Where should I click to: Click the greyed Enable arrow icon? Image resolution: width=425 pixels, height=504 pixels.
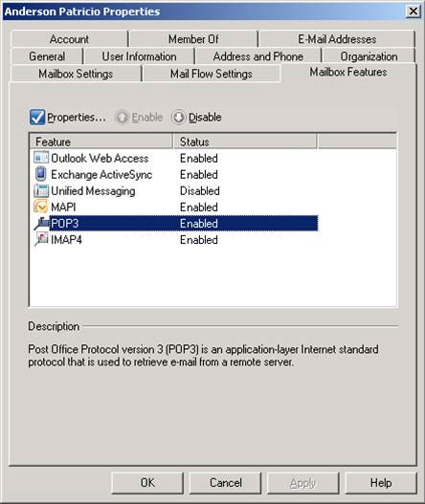click(122, 118)
